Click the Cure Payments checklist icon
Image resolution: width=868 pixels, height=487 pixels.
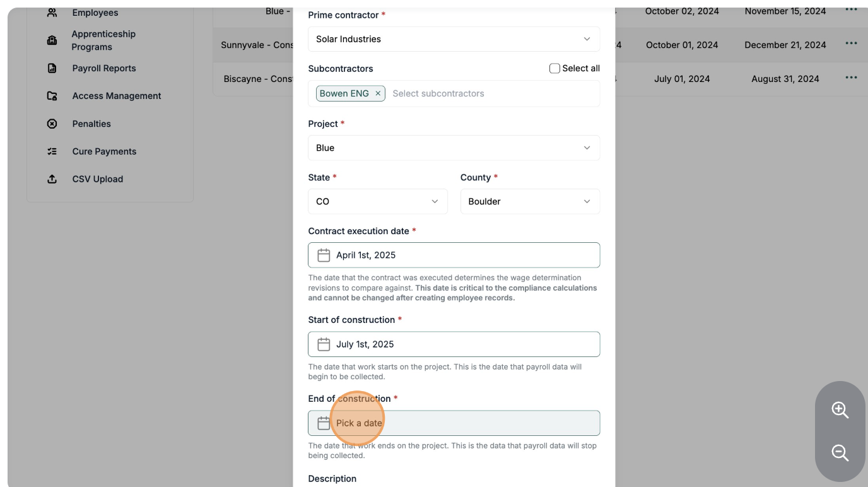[52, 151]
